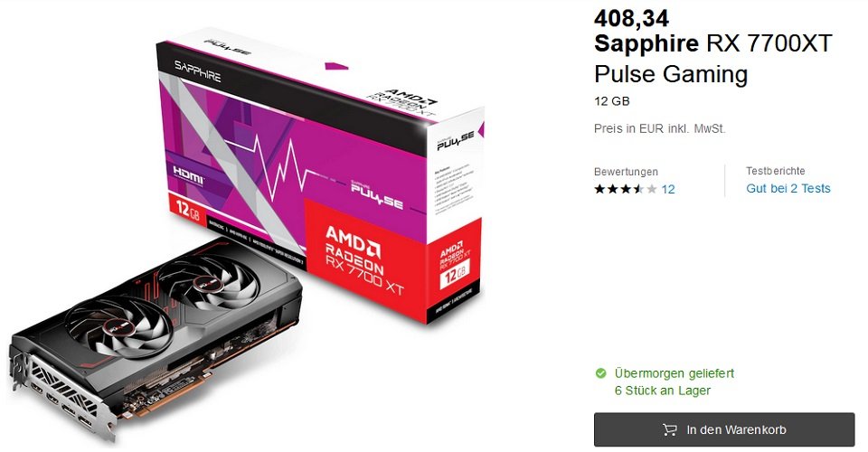
Task: Click the green availability checkmark icon
Action: (600, 373)
